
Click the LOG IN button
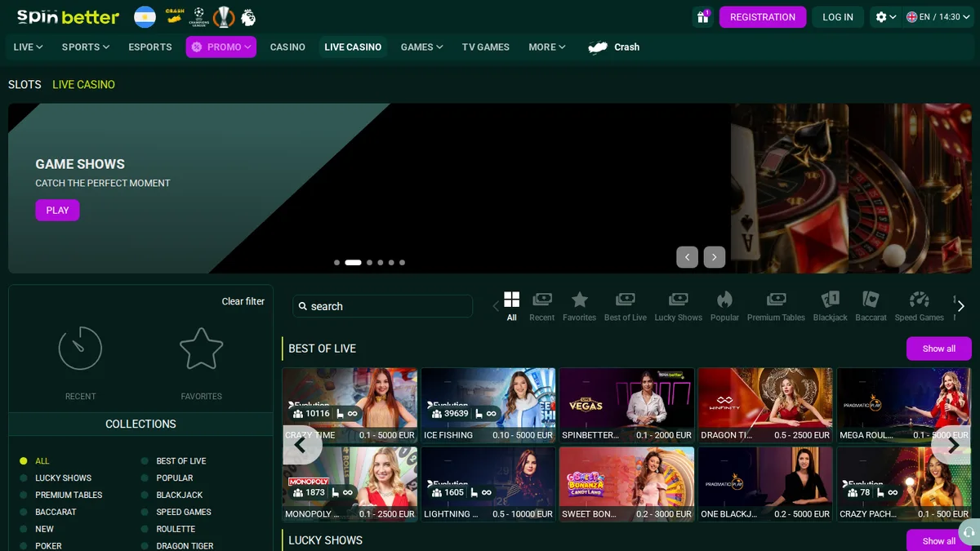coord(838,17)
